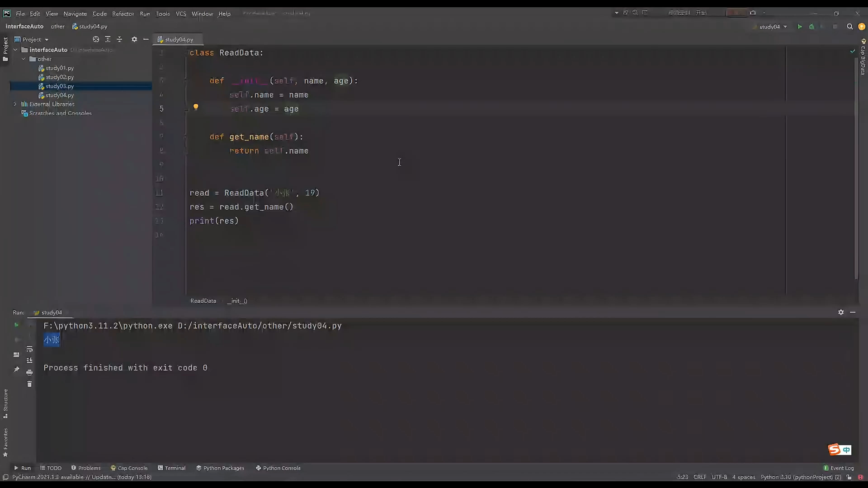Toggle scroll to end in Run console
Viewport: 868px width, 488px height.
click(x=29, y=360)
